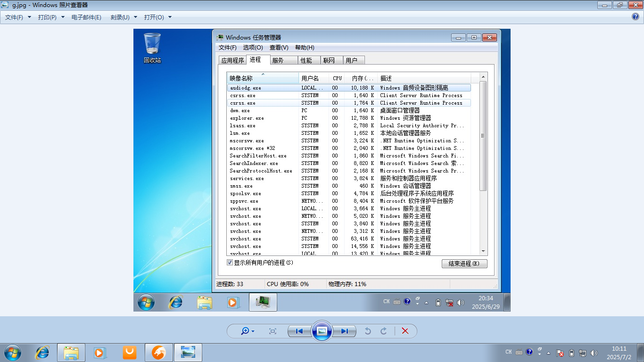644x362 pixels.
Task: Click the network icon in the bottom tray
Action: pyautogui.click(x=583, y=353)
